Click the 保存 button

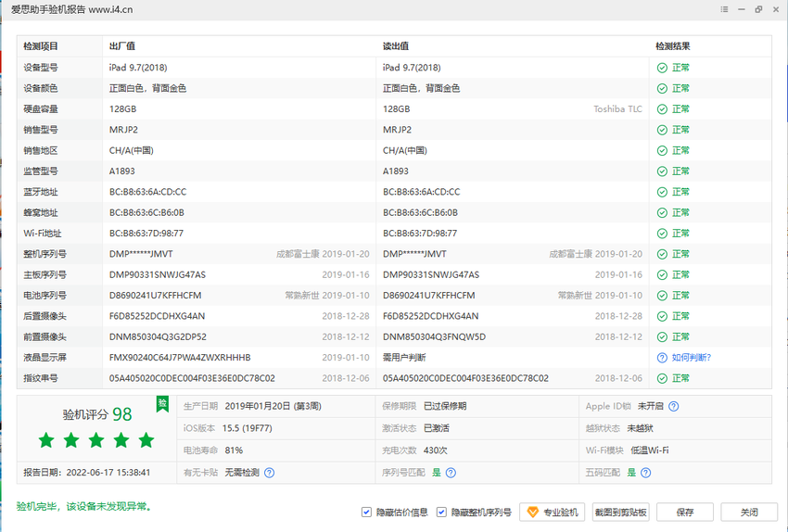coord(685,512)
